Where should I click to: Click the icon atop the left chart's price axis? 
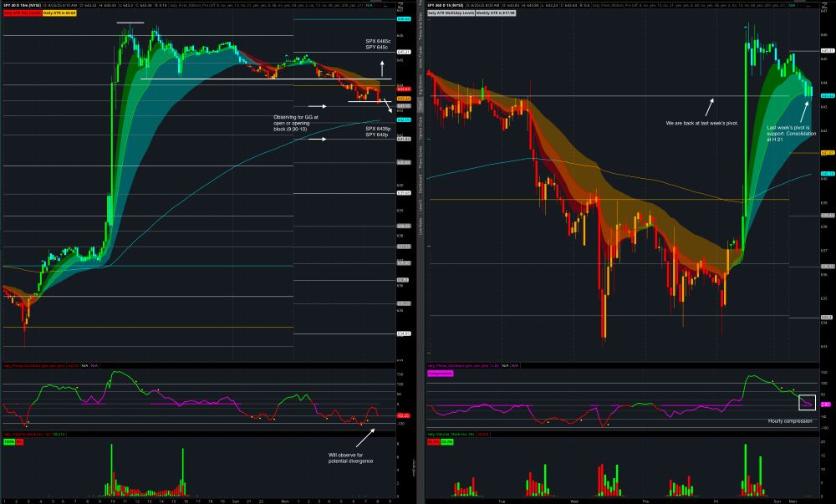coord(401,7)
